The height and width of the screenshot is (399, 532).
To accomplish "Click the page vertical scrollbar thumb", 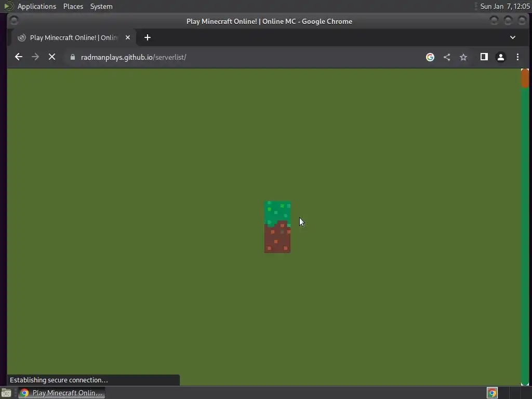I will (525, 78).
